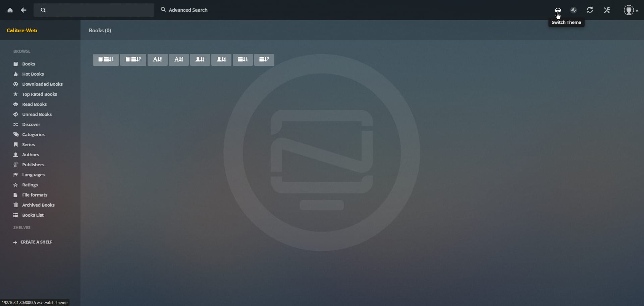Sort by publication date descending
The width and height of the screenshot is (644, 306).
264,59
